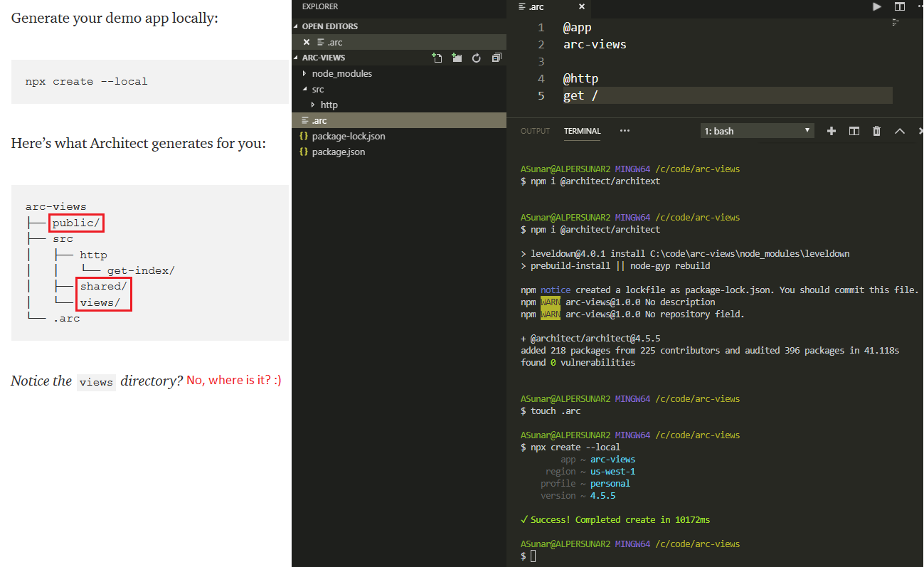Close .arc in the Open Editors list
The width and height of the screenshot is (924, 567).
click(x=307, y=42)
